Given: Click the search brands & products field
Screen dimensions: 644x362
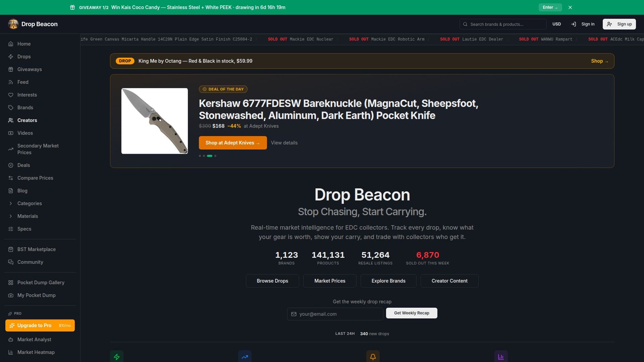Looking at the screenshot, I should [503, 24].
